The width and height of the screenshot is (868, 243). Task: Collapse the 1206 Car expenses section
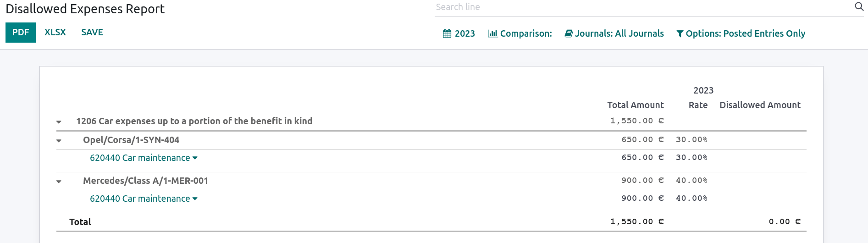[59, 122]
